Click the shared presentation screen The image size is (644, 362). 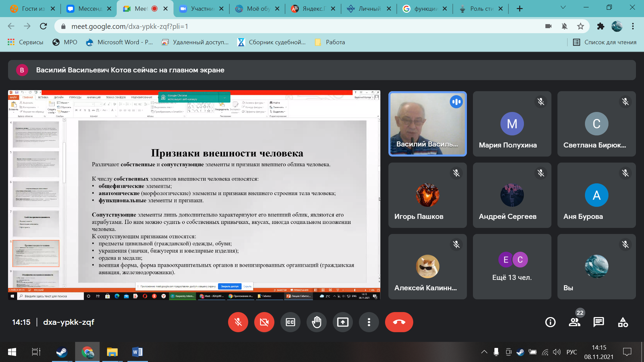[x=194, y=195]
